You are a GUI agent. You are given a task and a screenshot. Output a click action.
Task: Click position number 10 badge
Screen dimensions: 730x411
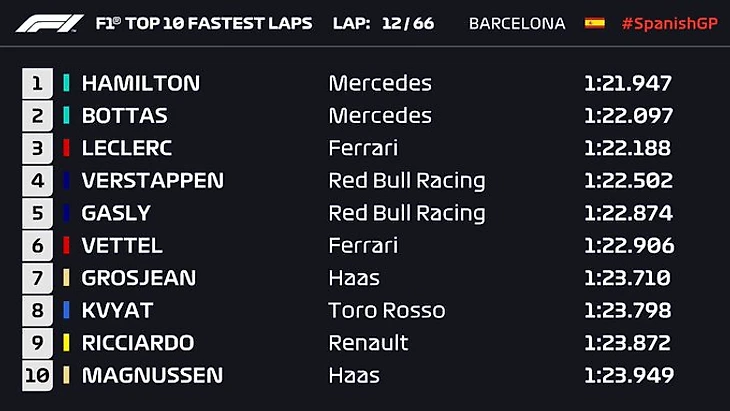click(x=36, y=375)
